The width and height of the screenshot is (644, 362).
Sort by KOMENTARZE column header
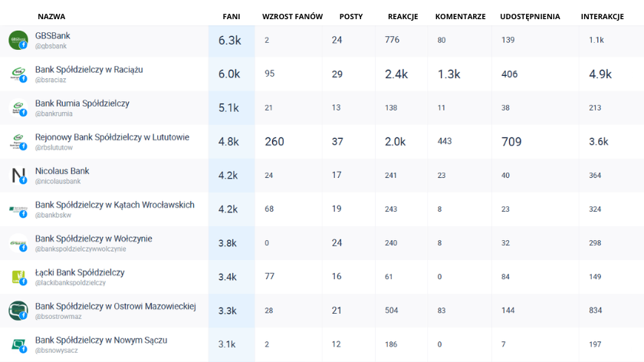point(460,16)
